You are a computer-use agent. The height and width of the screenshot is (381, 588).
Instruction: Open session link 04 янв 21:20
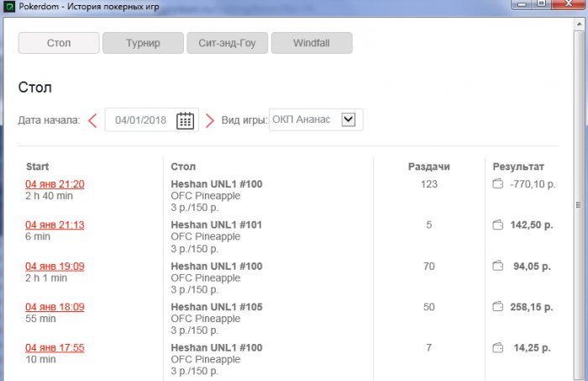point(55,184)
